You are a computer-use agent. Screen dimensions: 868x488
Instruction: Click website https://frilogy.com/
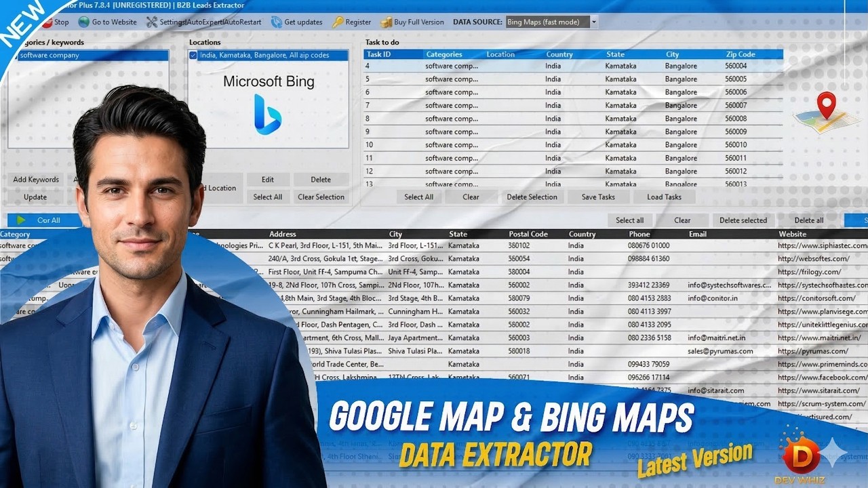810,272
